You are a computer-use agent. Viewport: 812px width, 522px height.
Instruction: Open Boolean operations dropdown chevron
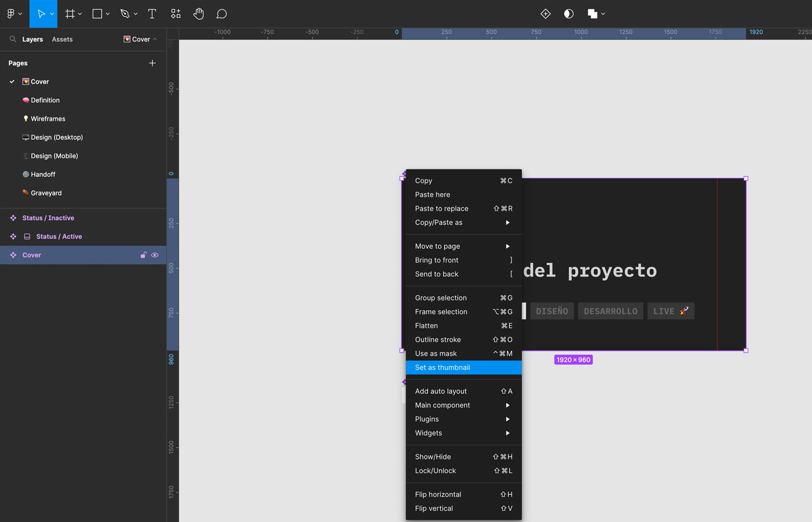[x=603, y=14]
